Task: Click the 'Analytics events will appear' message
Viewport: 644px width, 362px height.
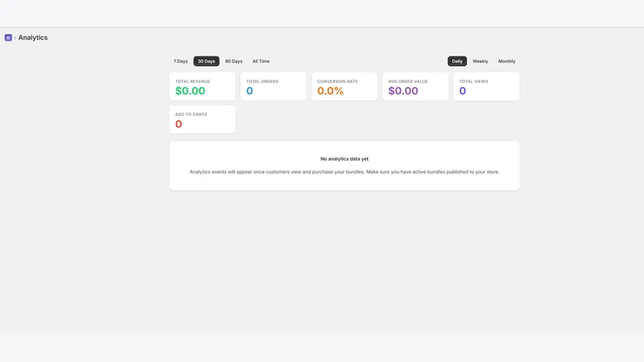Action: (345, 172)
